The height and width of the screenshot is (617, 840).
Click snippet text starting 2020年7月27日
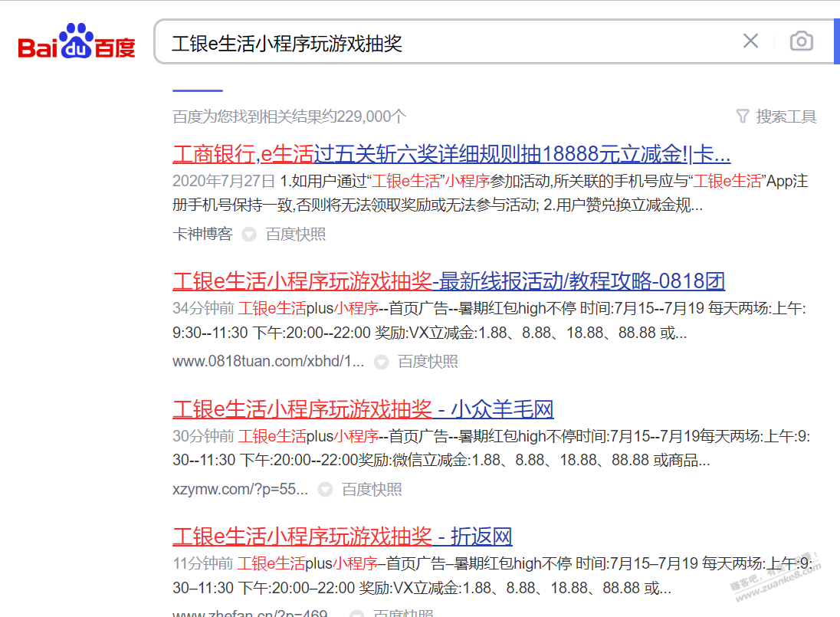tap(491, 193)
